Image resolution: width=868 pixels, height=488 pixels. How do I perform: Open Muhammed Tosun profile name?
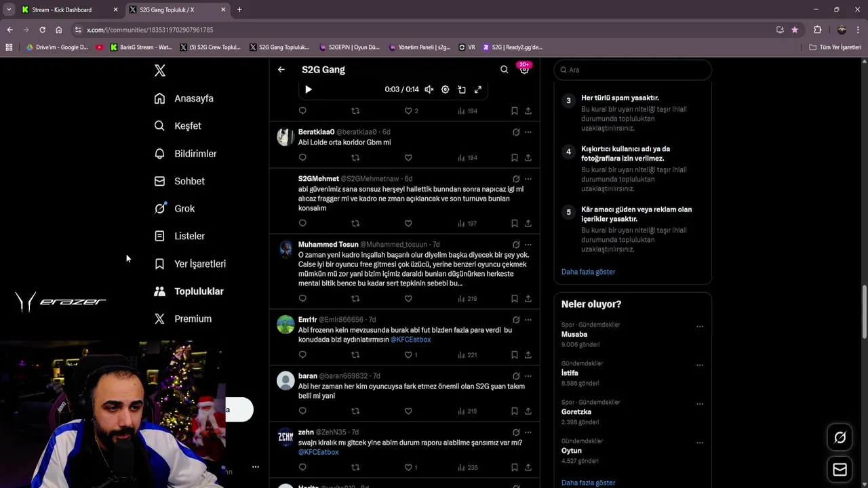tap(328, 245)
